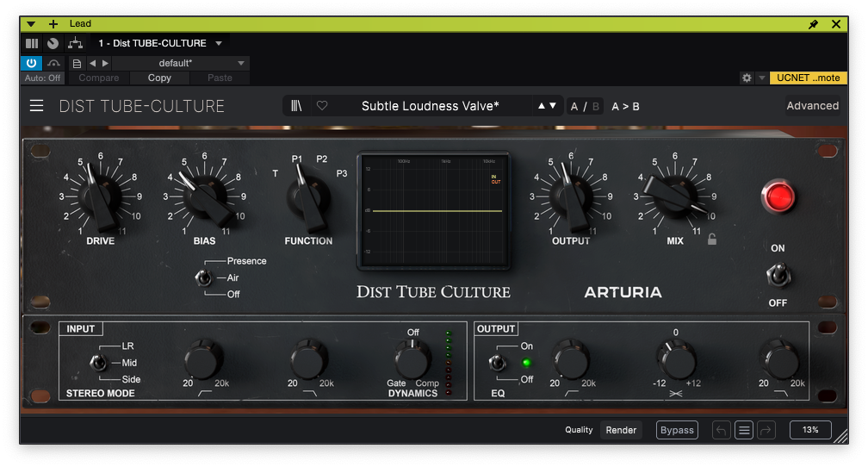Click the red power lamp
The height and width of the screenshot is (467, 868).
pyautogui.click(x=778, y=197)
